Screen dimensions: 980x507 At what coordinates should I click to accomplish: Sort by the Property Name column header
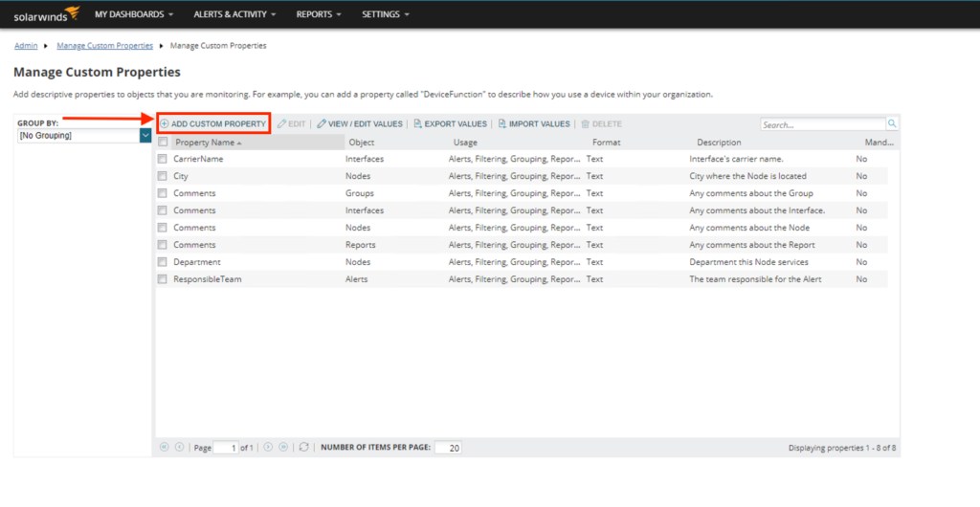tap(206, 143)
